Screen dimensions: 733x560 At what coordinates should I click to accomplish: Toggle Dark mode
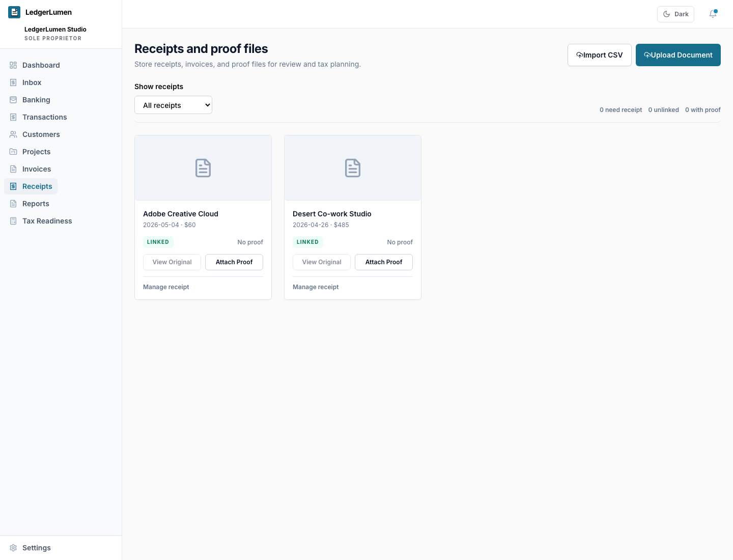pyautogui.click(x=675, y=14)
